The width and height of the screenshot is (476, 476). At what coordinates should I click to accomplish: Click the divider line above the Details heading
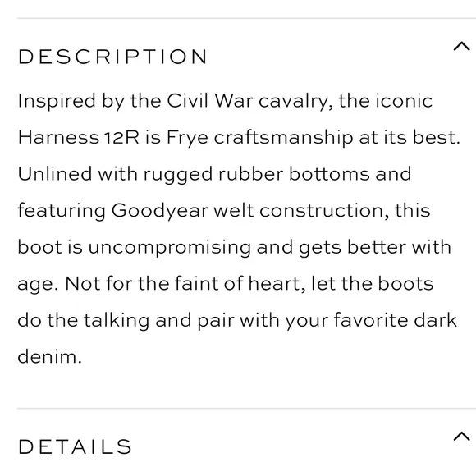246,409
